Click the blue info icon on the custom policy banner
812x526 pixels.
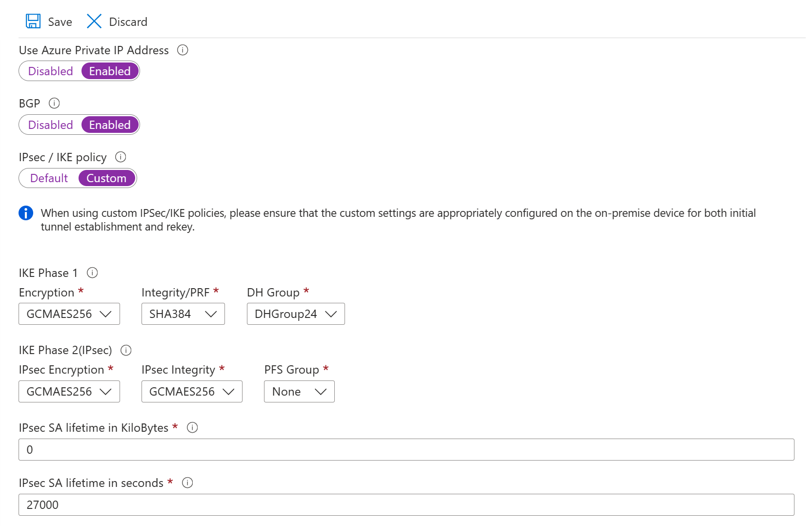[26, 213]
